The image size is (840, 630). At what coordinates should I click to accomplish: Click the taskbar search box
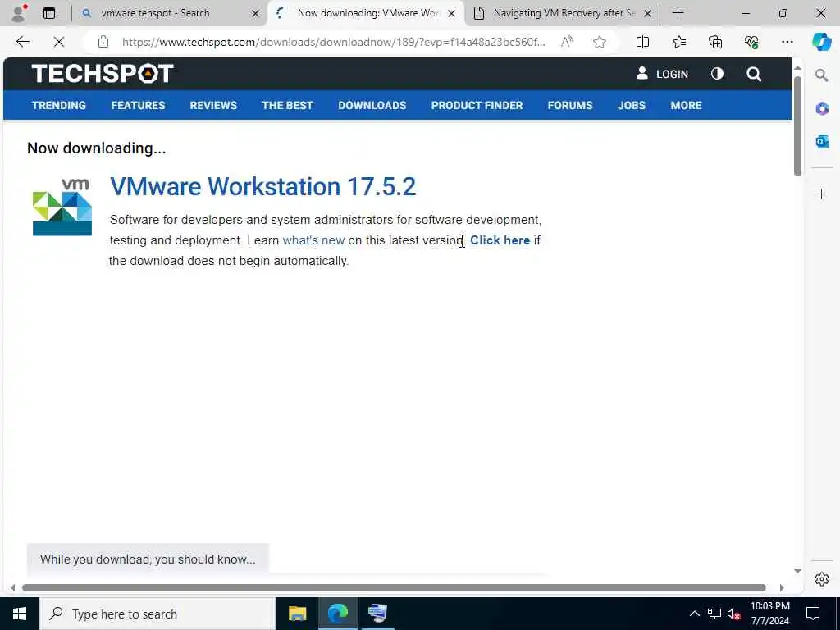157,614
